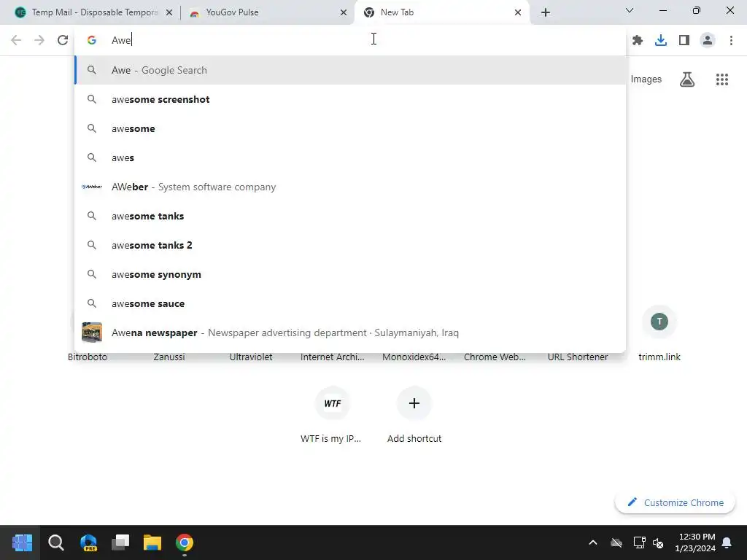Pick the 'awesome synonym' suggestion
The image size is (747, 560).
click(x=350, y=274)
